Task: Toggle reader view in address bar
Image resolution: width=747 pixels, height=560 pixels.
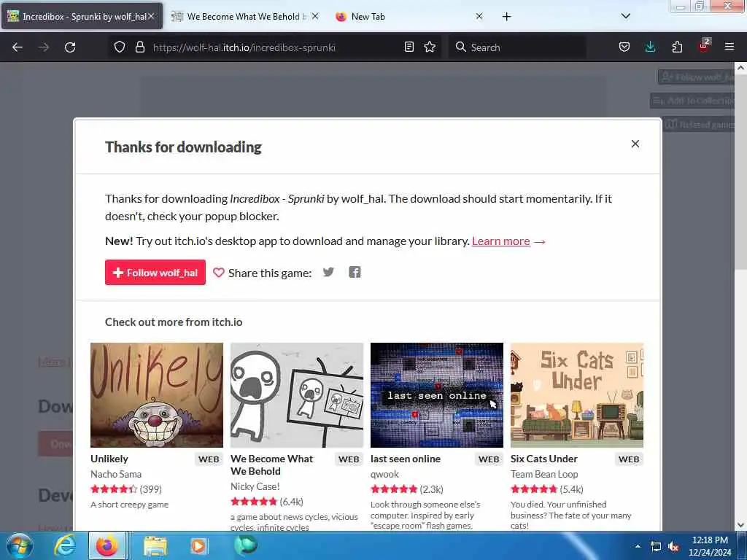Action: (x=409, y=47)
